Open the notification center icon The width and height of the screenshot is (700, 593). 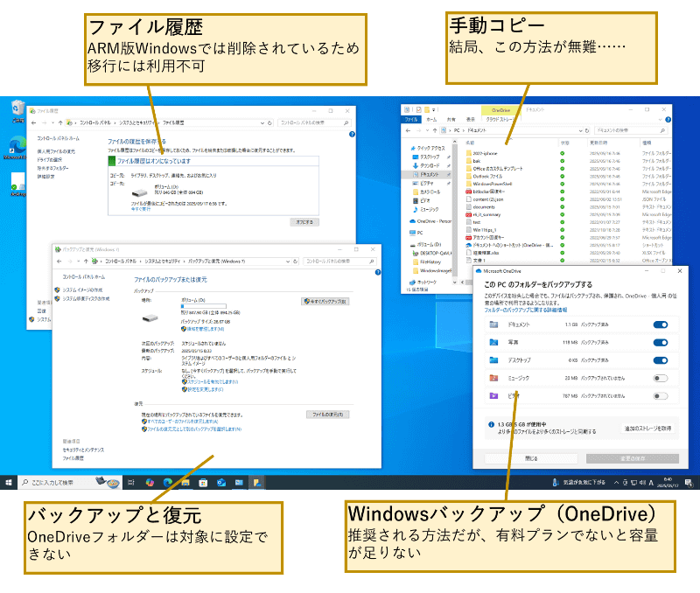tap(689, 482)
